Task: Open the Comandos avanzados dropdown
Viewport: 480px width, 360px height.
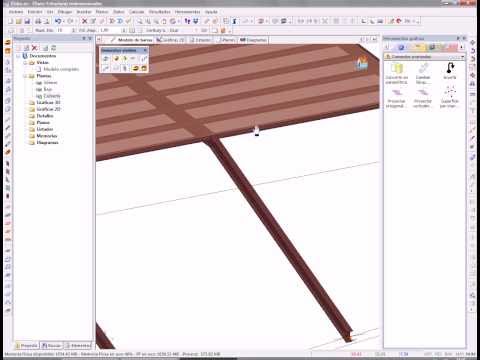Action: pyautogui.click(x=463, y=57)
